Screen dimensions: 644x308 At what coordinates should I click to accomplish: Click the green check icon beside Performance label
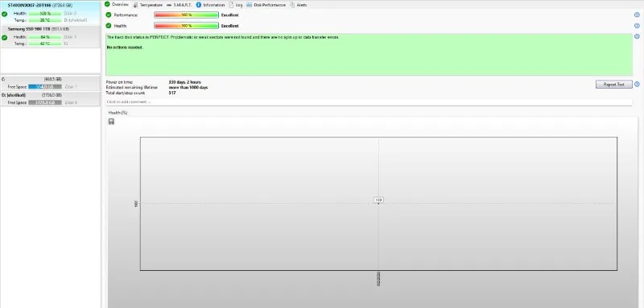pyautogui.click(x=109, y=15)
